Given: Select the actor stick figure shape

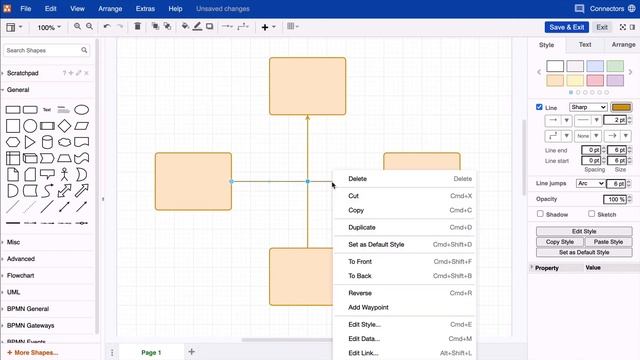Looking at the screenshot, I should click(x=64, y=174).
